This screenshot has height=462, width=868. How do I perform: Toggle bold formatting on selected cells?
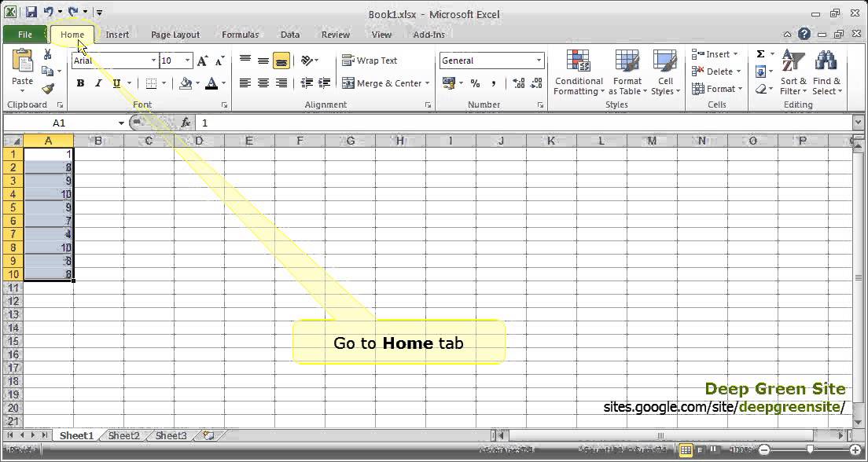80,82
